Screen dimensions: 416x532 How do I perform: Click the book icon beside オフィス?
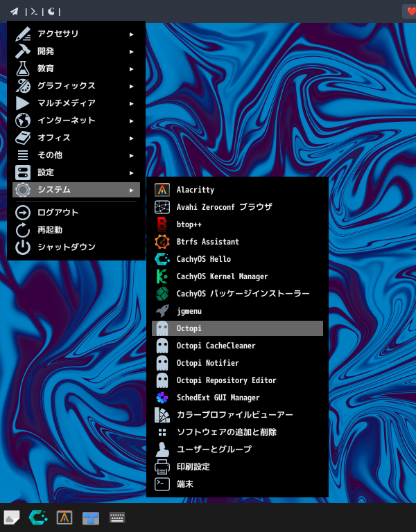[x=23, y=138]
